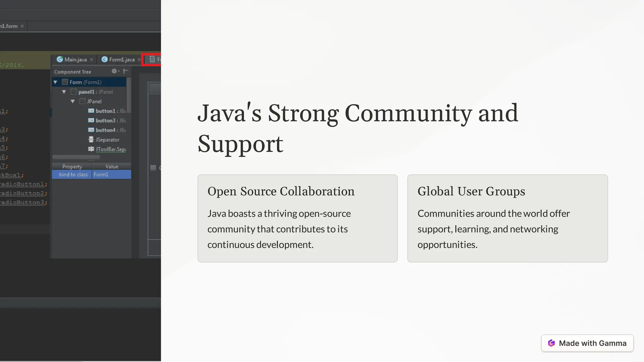Viewport: 644px width, 362px height.
Task: Select JToolBar.Sep in the Component Tree
Action: [x=89, y=149]
